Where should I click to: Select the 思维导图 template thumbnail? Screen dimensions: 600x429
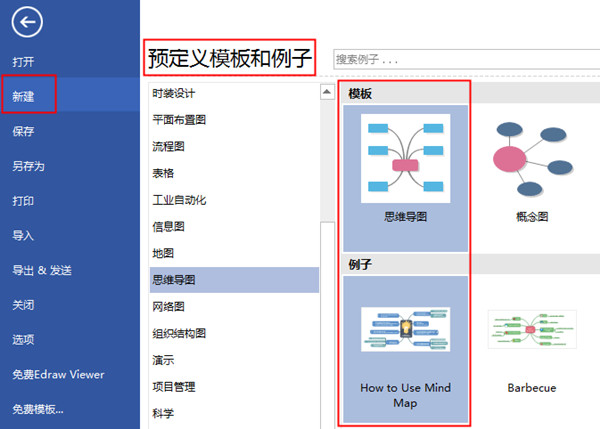click(x=405, y=158)
